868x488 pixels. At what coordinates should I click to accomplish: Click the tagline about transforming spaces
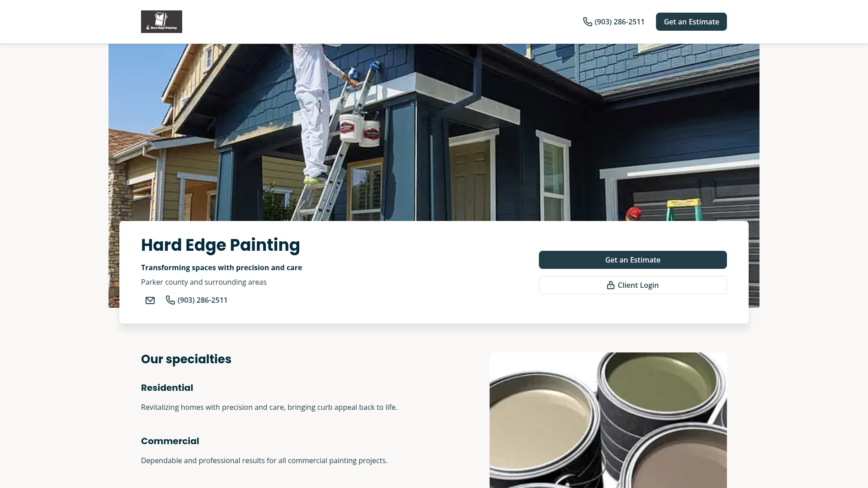coord(222,267)
